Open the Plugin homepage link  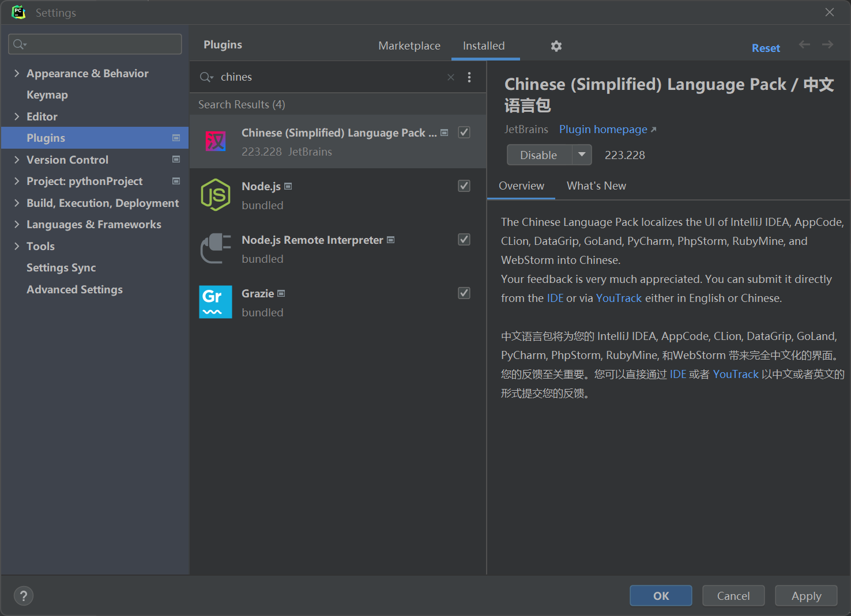point(607,129)
